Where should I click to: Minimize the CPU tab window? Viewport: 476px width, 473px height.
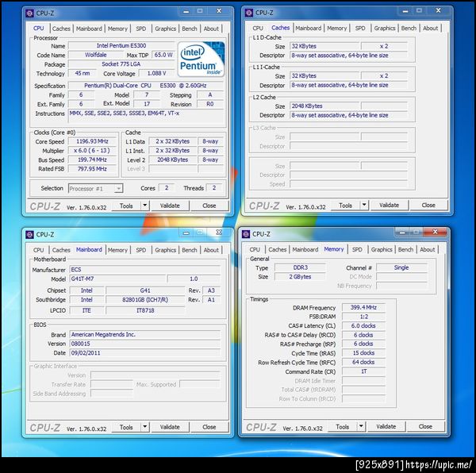[186, 12]
